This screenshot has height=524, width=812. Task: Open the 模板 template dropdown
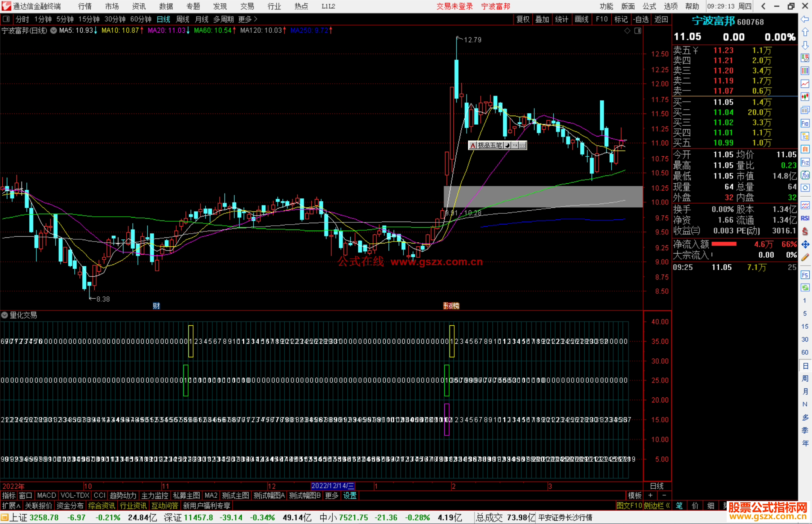tap(635, 495)
